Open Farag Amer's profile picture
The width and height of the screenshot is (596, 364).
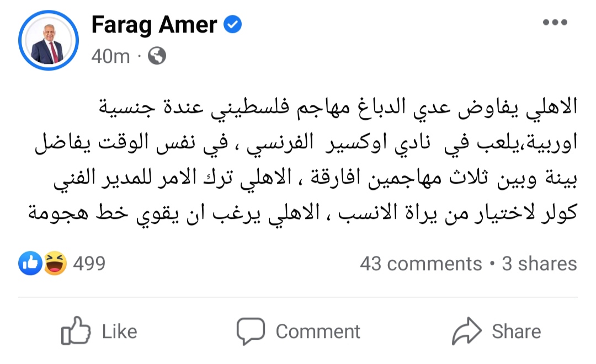[48, 40]
